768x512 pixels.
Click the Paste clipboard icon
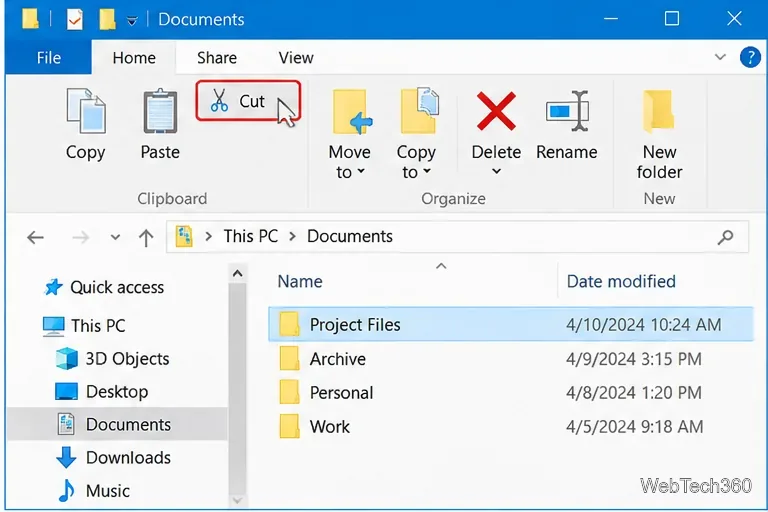pyautogui.click(x=160, y=111)
